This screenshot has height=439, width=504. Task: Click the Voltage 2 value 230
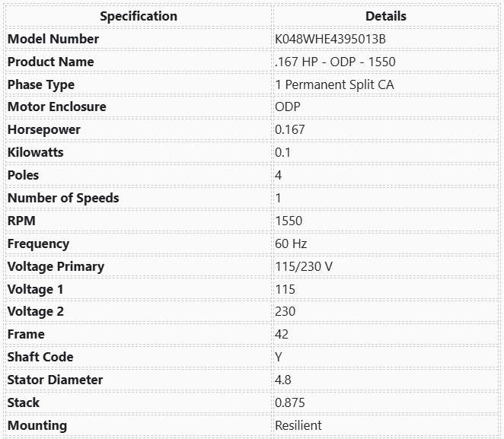coord(285,311)
